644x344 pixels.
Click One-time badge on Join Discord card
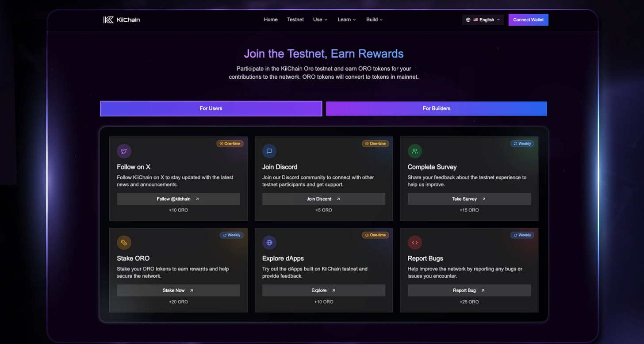376,143
